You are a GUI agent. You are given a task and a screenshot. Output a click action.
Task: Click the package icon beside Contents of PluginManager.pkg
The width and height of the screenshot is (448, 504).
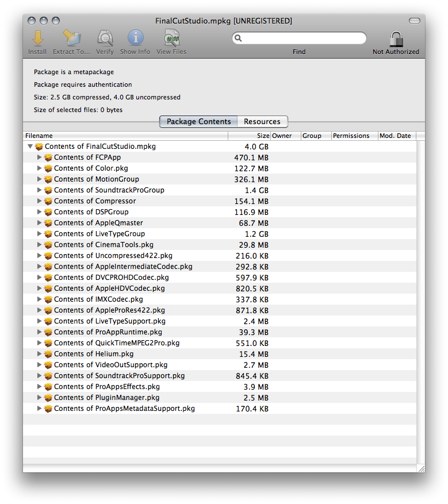48,398
